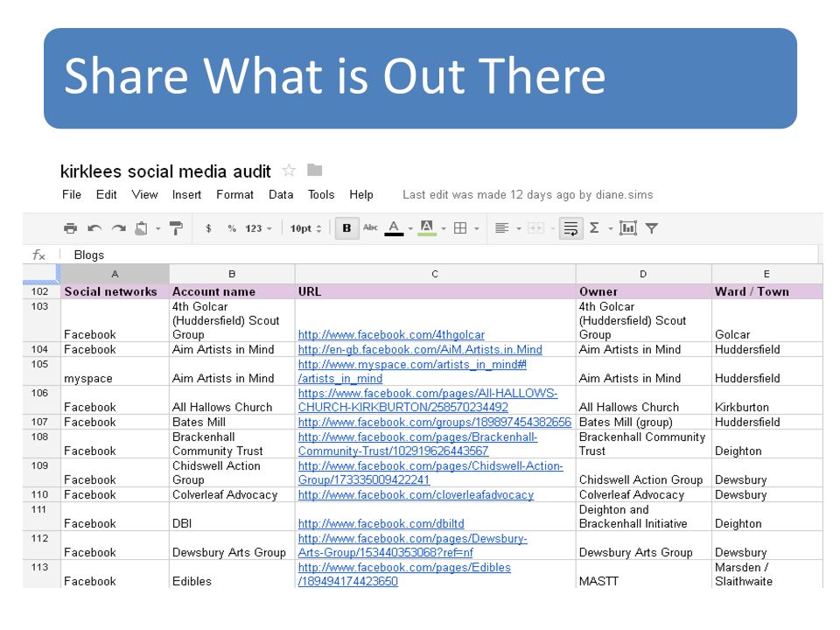840x630 pixels.
Task: Open the myspace artists_in_mind link
Action: [x=412, y=371]
